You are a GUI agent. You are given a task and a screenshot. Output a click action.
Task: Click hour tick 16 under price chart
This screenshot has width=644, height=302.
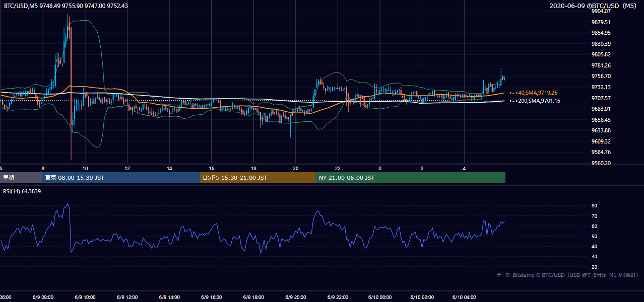tap(212, 168)
